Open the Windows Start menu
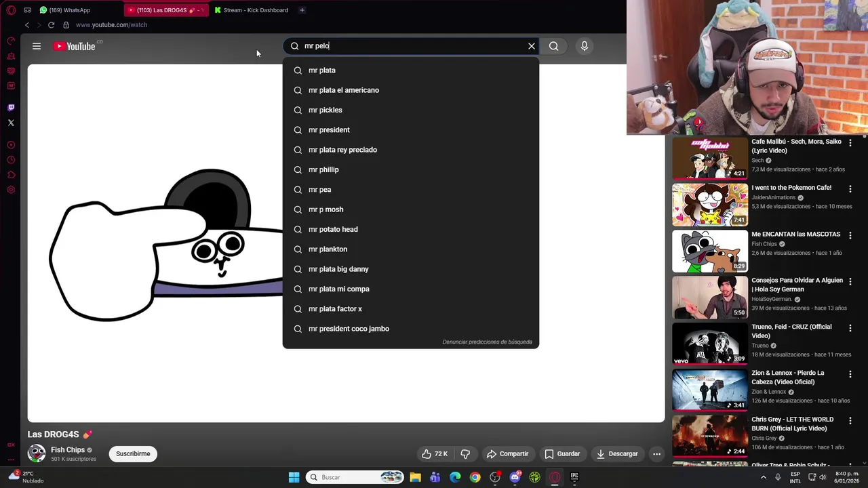Viewport: 868px width, 488px height. tap(294, 477)
